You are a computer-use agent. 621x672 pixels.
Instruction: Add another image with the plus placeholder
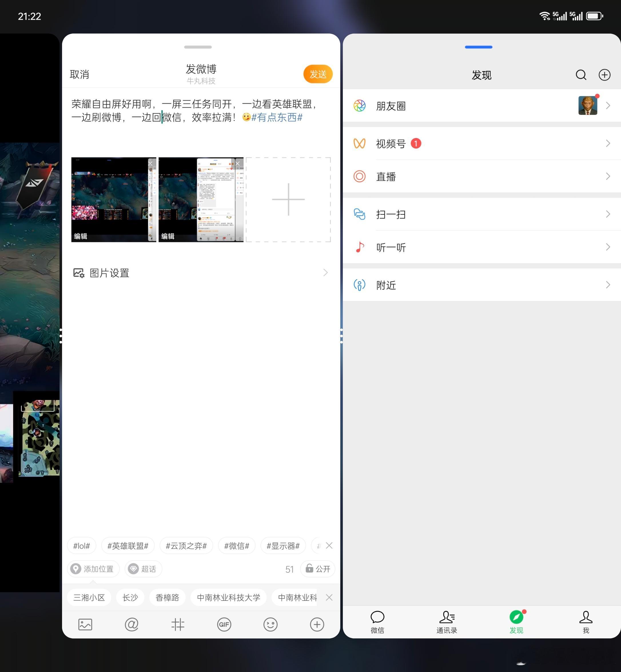point(288,199)
